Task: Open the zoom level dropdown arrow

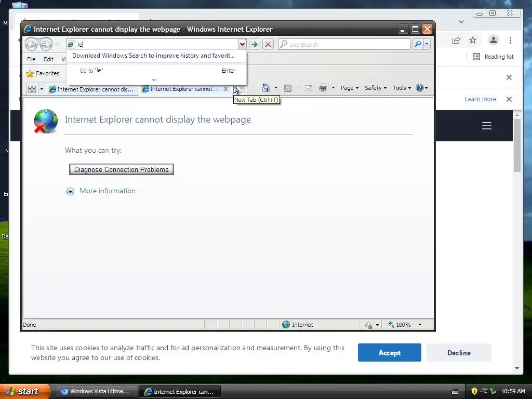Action: (420, 325)
